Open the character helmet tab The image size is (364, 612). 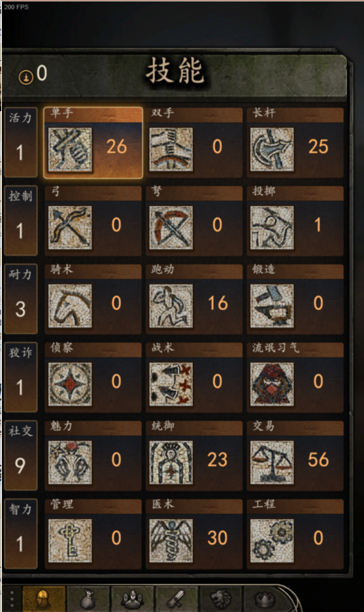[44, 598]
